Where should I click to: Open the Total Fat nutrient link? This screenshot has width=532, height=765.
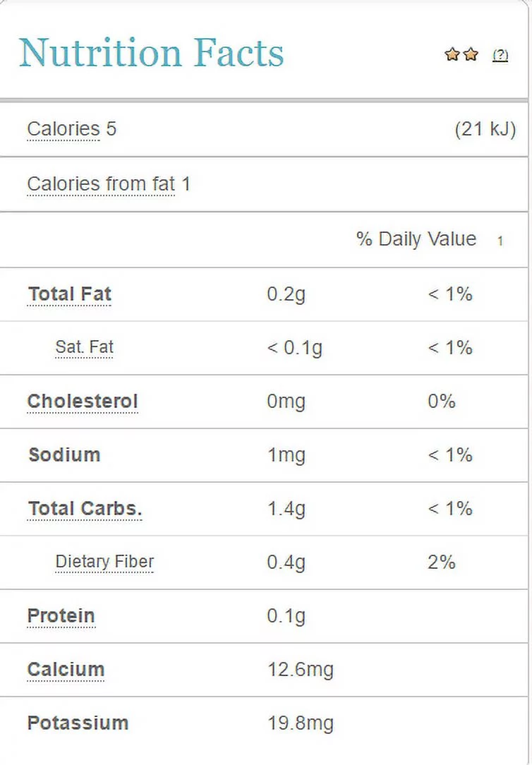pyautogui.click(x=69, y=294)
